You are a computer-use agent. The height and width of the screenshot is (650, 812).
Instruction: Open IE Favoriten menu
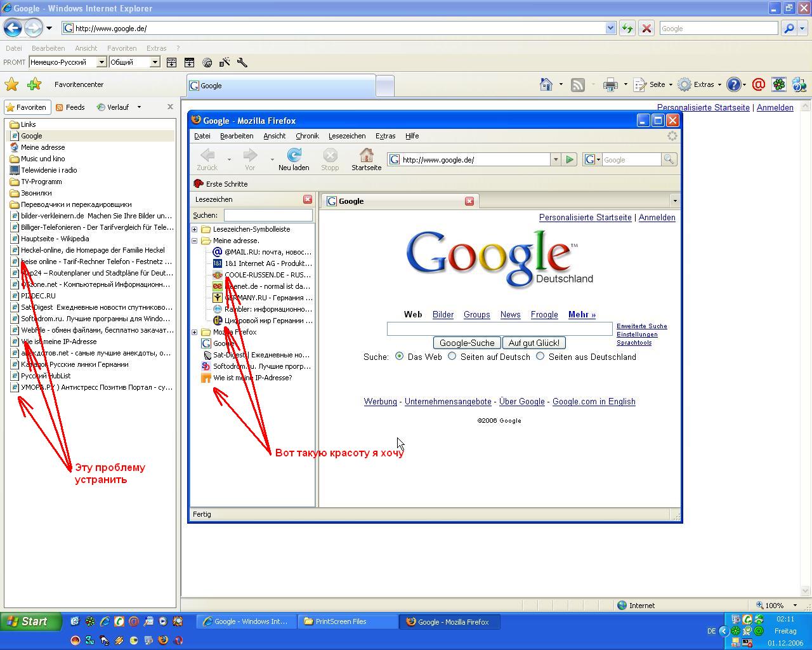[122, 48]
